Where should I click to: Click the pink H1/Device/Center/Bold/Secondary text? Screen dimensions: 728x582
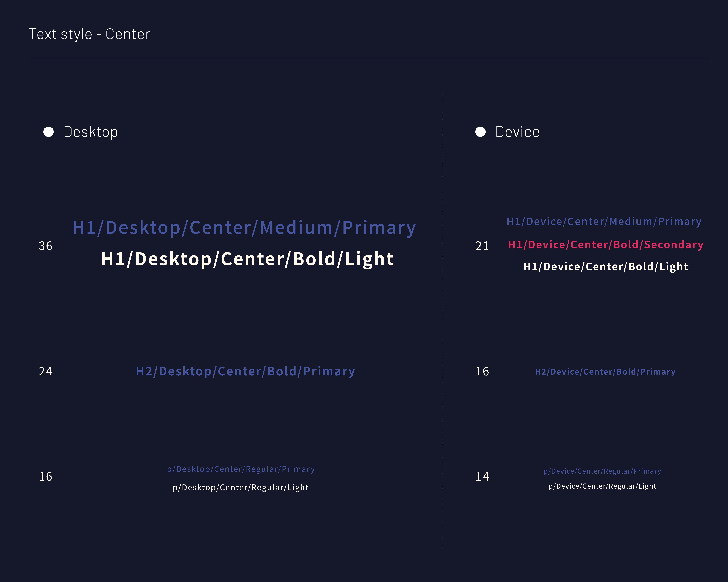click(605, 245)
